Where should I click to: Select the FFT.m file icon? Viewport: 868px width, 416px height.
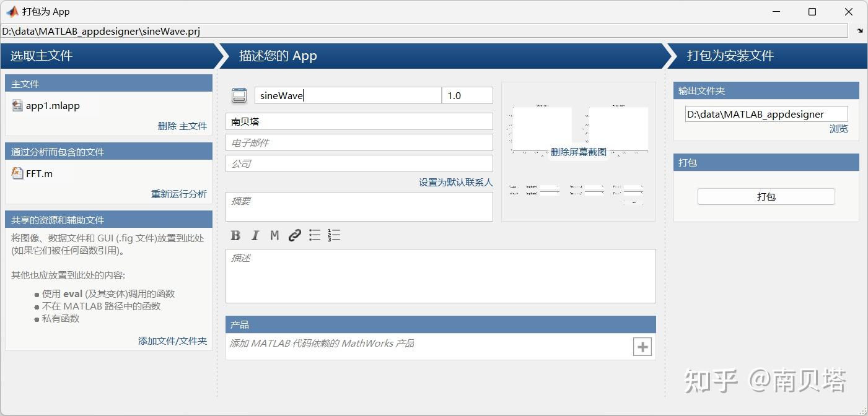coord(17,173)
